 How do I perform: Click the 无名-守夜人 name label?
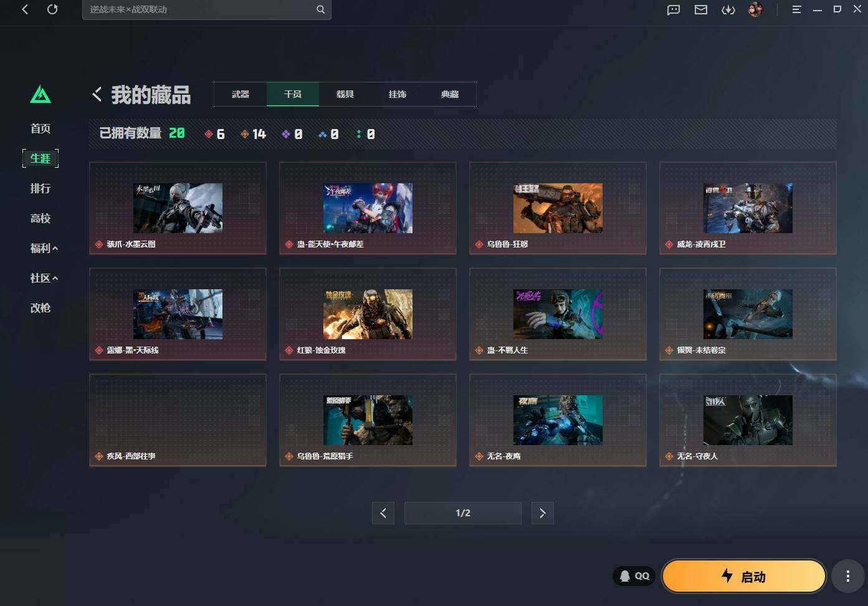point(697,456)
